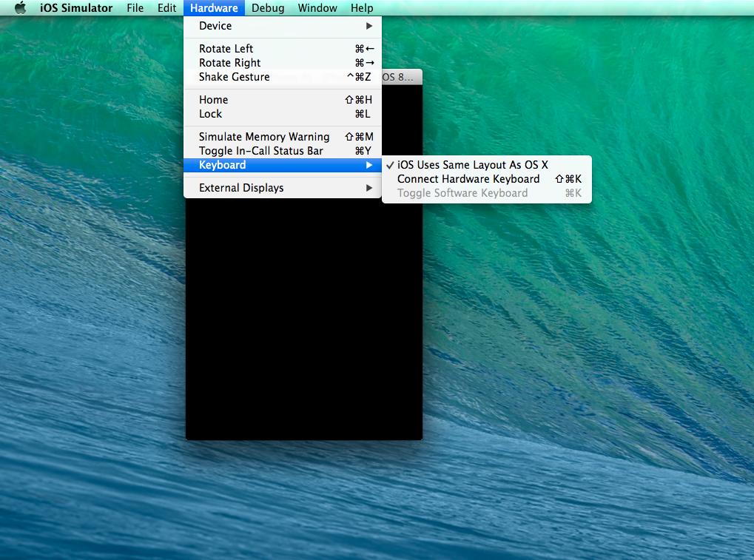Expand the Keyboard submenu
This screenshot has height=560, width=754.
[x=283, y=165]
